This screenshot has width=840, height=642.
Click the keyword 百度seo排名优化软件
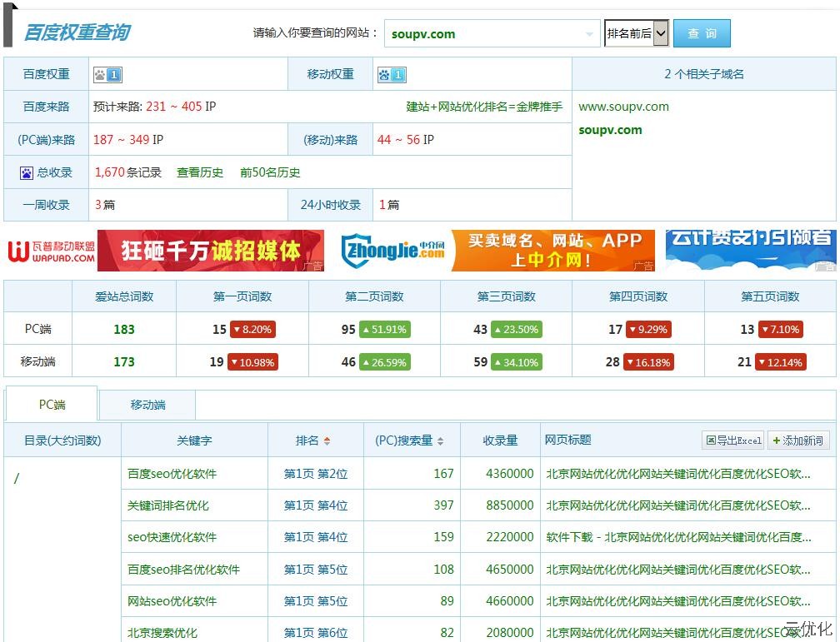pyautogui.click(x=183, y=570)
